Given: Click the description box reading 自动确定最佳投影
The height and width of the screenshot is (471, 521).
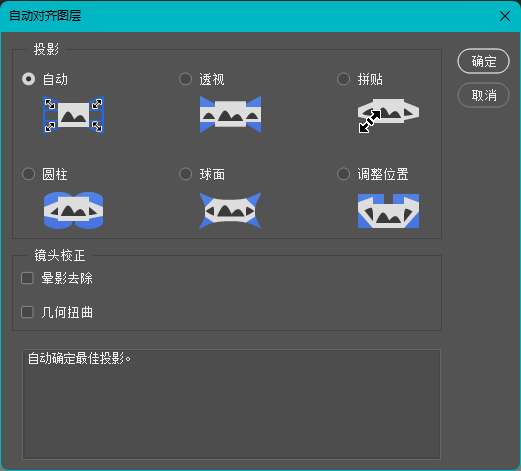Looking at the screenshot, I should tap(231, 404).
